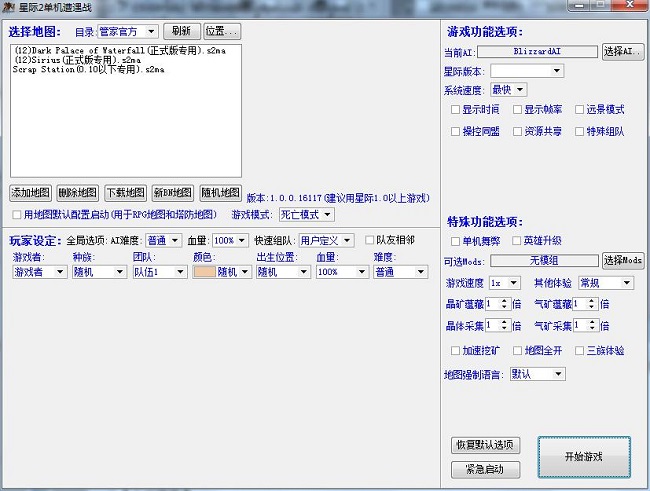Enable the 显示帧率 checkbox
Image resolution: width=650 pixels, height=491 pixels.
coord(517,109)
